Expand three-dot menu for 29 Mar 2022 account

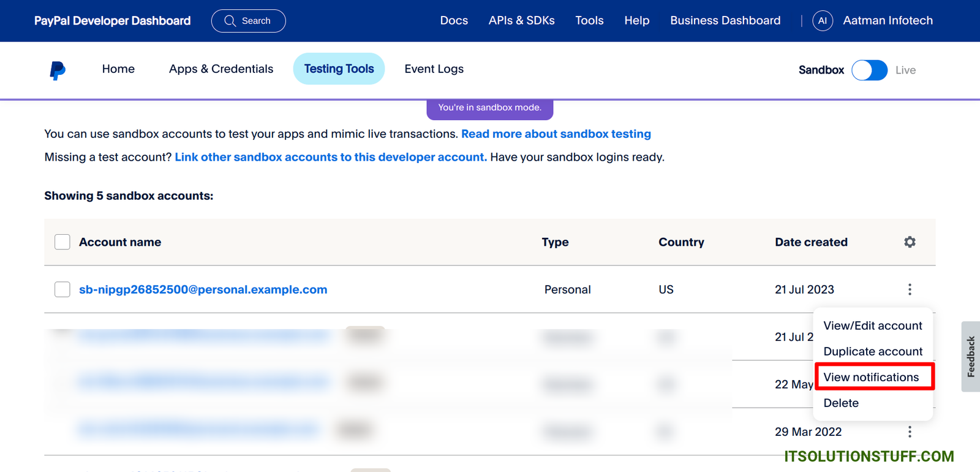click(910, 432)
